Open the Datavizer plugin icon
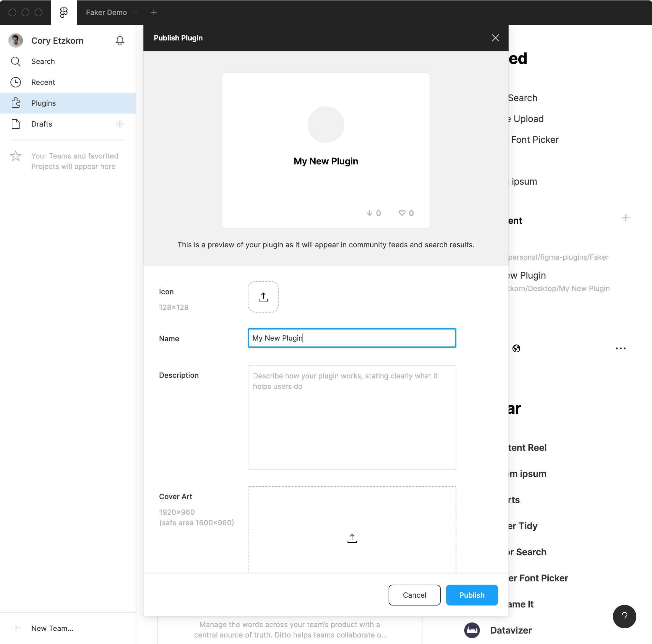The image size is (652, 644). [472, 630]
